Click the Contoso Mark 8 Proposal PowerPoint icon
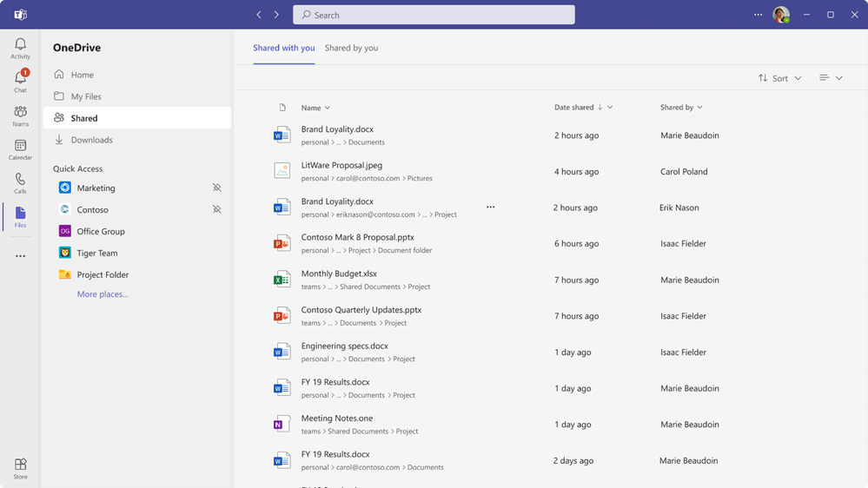The image size is (868, 488). click(282, 243)
